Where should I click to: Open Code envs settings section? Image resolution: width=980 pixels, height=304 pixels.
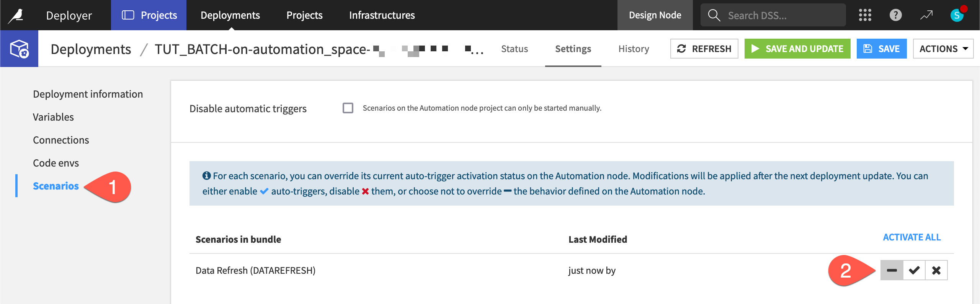[56, 163]
